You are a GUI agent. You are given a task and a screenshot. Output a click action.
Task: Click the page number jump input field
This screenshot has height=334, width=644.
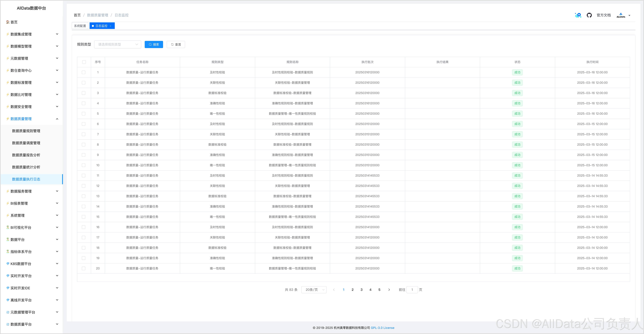pos(412,290)
